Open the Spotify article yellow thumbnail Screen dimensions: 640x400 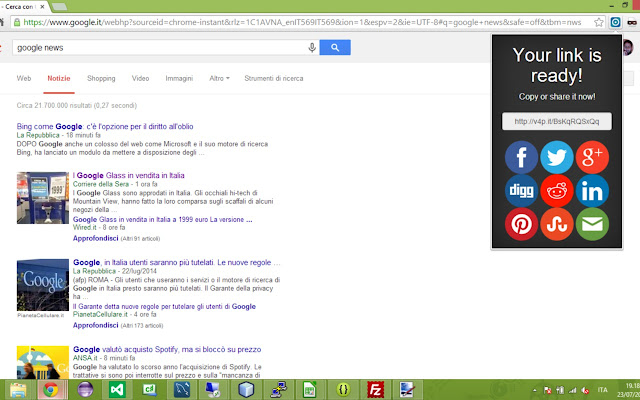tap(43, 362)
